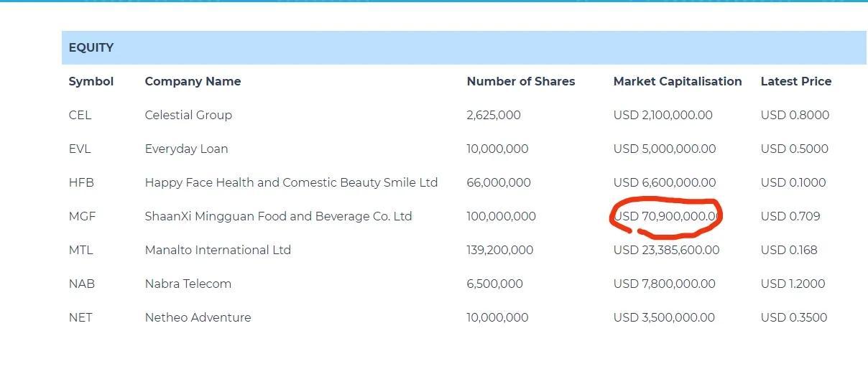
Task: Open Everyday Loan company entry
Action: point(186,149)
